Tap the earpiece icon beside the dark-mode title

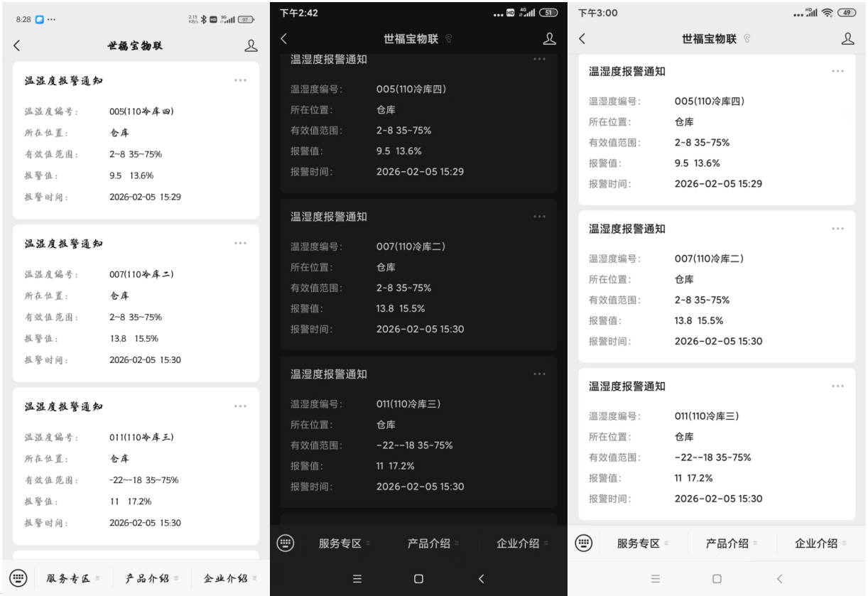448,39
